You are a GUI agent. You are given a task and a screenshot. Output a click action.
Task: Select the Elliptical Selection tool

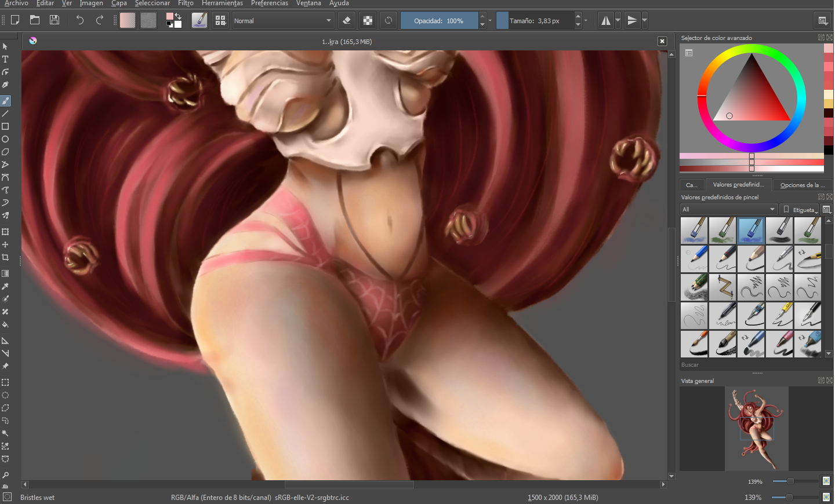tap(5, 395)
